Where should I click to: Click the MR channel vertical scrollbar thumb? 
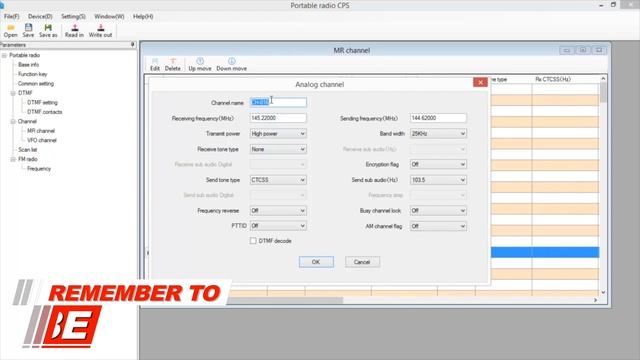pos(603,93)
